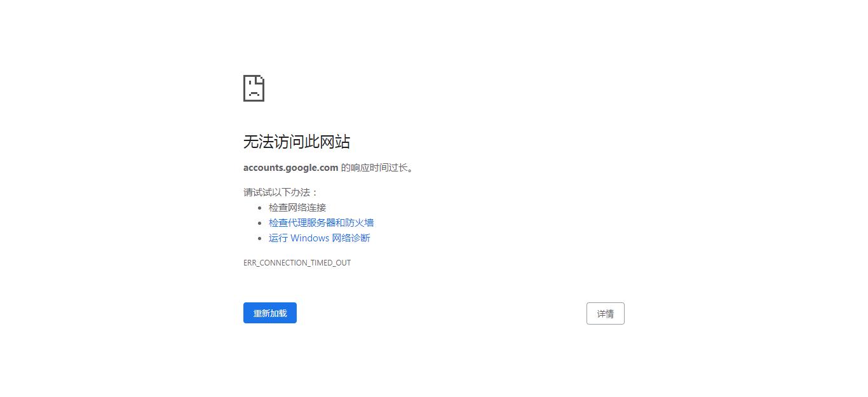868x397 pixels.
Task: Click bullet point before 运行 Windows 网络诊断
Action: (x=260, y=238)
